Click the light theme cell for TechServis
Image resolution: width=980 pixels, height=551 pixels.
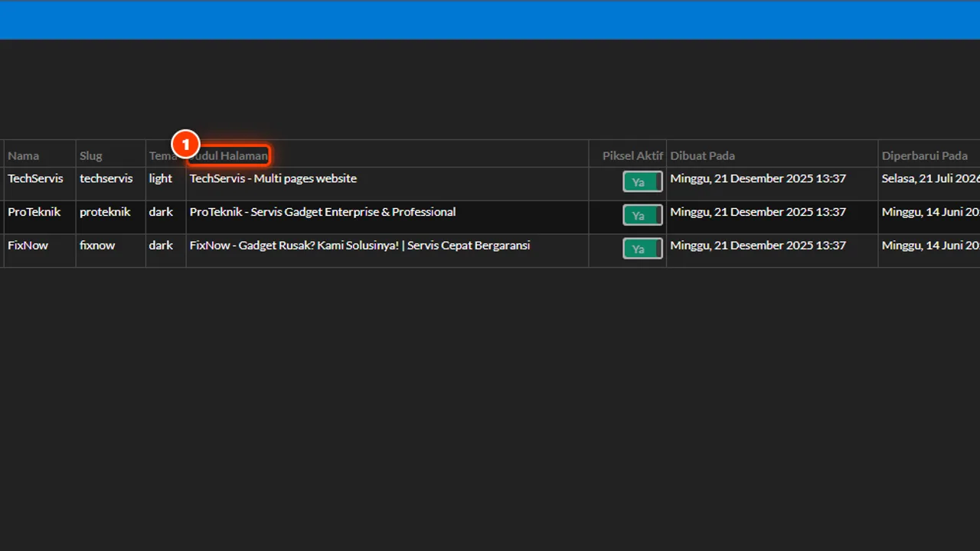point(161,178)
